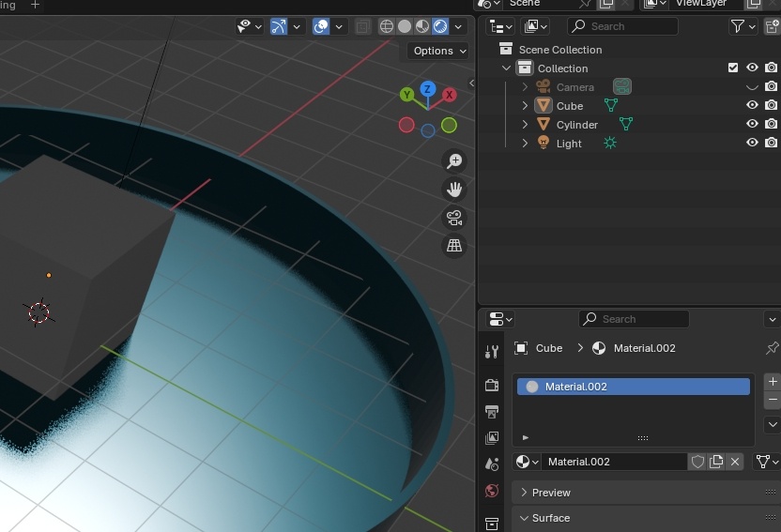781x532 pixels.
Task: Click the zoom magnifier icon in viewport
Action: click(454, 161)
